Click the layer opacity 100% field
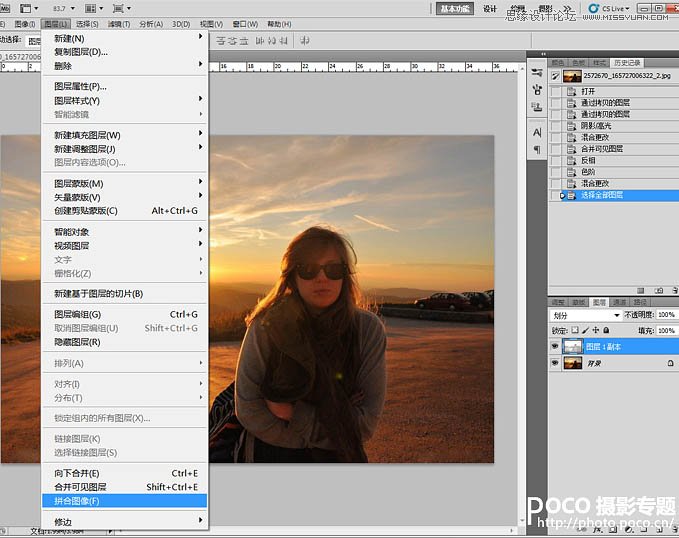 pos(664,315)
